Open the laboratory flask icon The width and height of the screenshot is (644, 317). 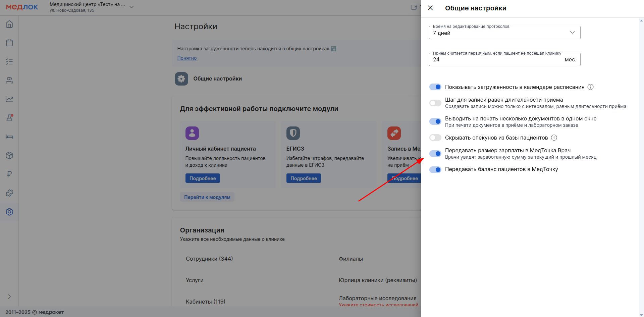(x=9, y=118)
